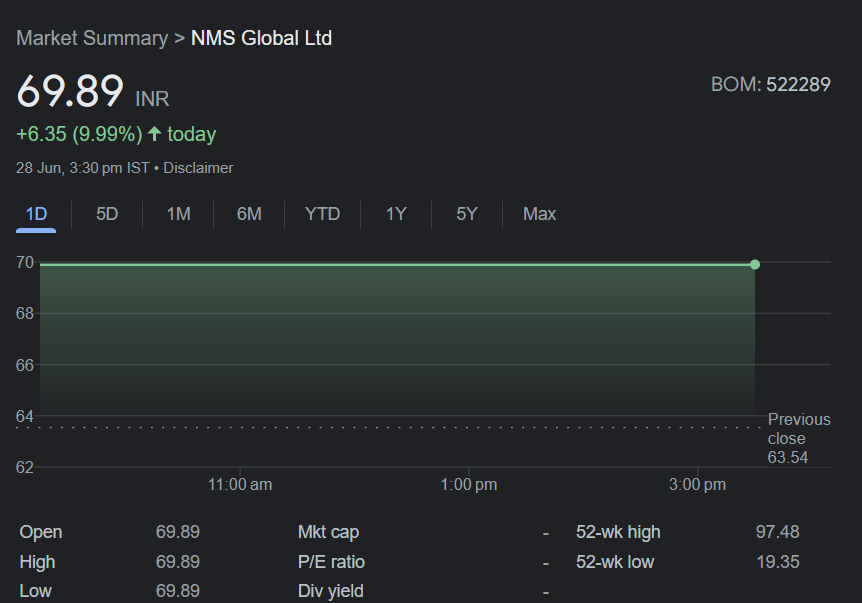The height and width of the screenshot is (603, 862).
Task: Click the 52-wk high label
Action: tap(618, 532)
